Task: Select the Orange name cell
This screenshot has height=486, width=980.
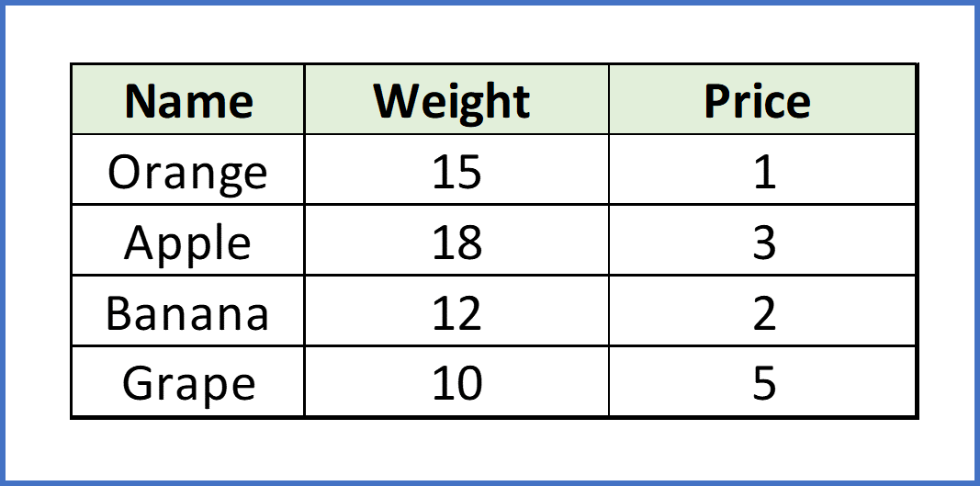Action: (x=188, y=171)
